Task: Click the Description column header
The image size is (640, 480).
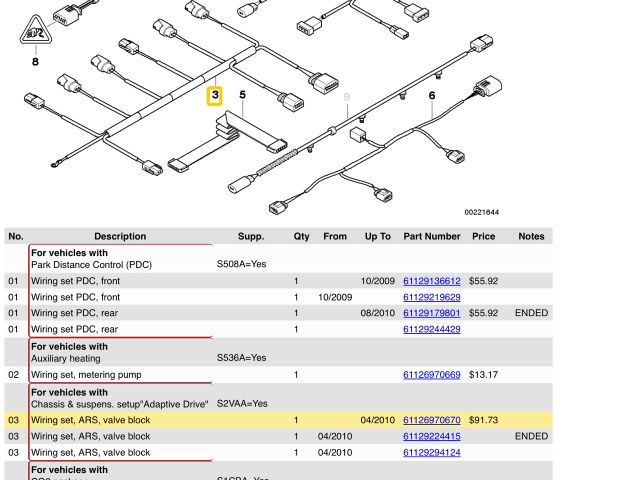Action: pyautogui.click(x=120, y=237)
